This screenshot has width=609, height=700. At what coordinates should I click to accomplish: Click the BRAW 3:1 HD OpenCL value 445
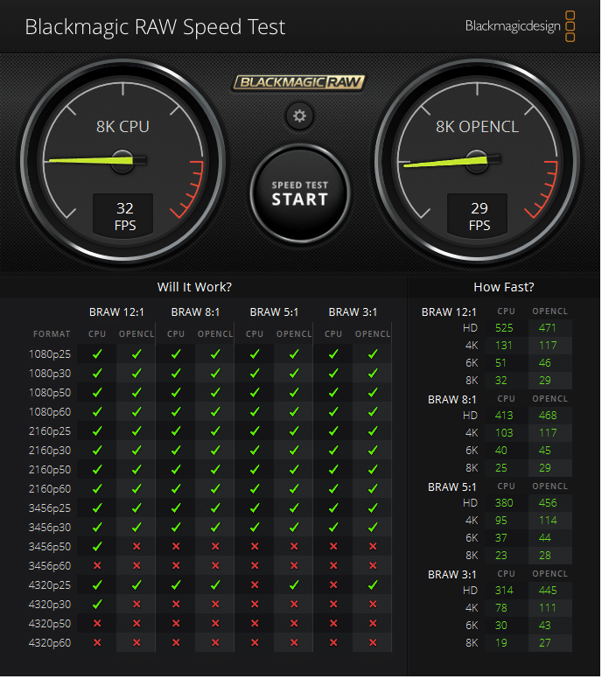[x=548, y=591]
